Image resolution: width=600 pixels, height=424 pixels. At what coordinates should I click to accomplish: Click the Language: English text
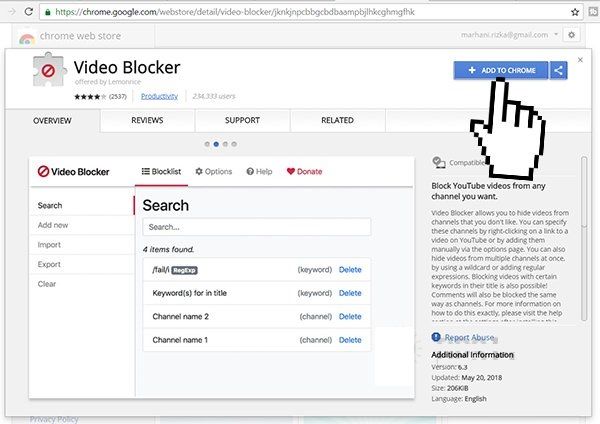tap(459, 399)
